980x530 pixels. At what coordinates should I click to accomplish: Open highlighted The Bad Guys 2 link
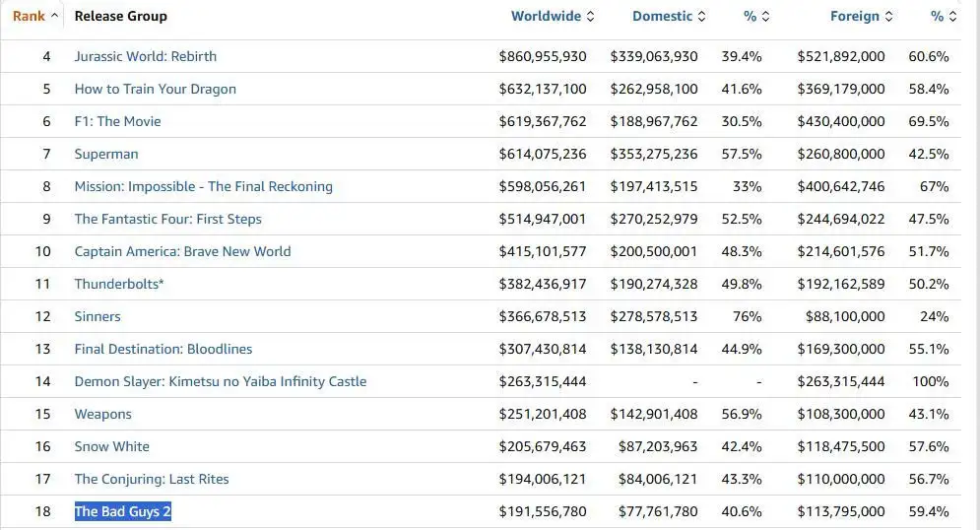[x=122, y=511]
